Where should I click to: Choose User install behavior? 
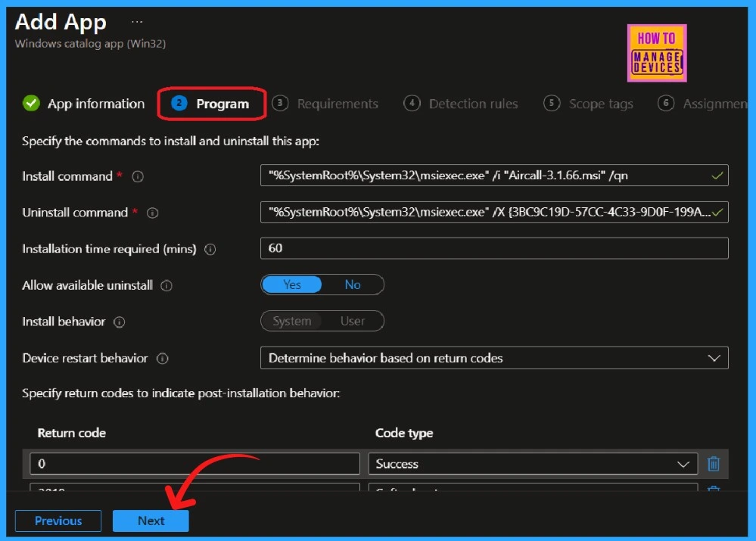353,321
